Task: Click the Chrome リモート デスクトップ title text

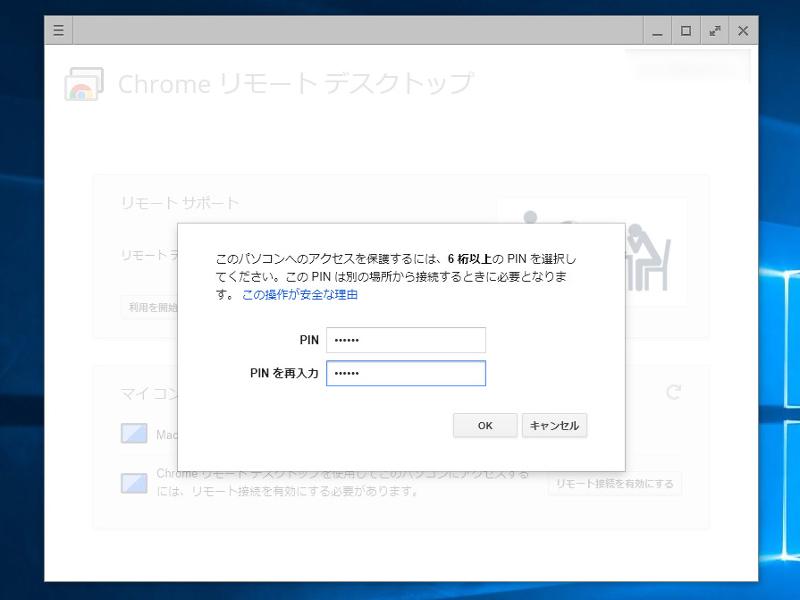Action: pos(296,84)
